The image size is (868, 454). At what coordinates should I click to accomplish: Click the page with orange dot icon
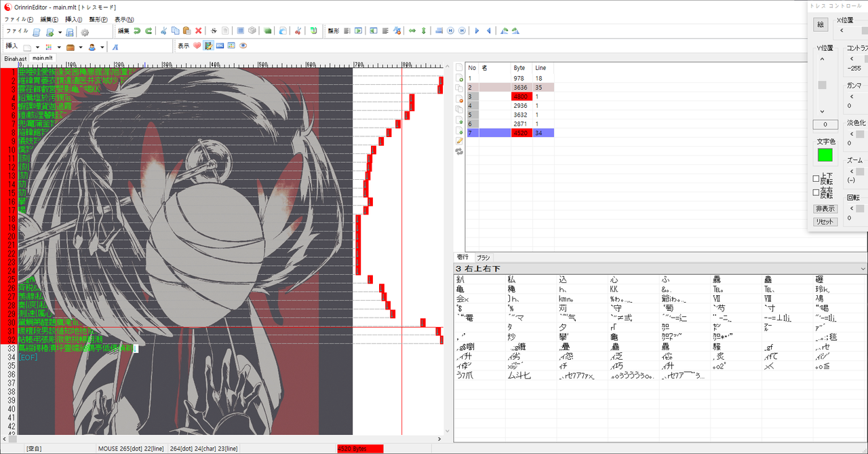pos(459,99)
